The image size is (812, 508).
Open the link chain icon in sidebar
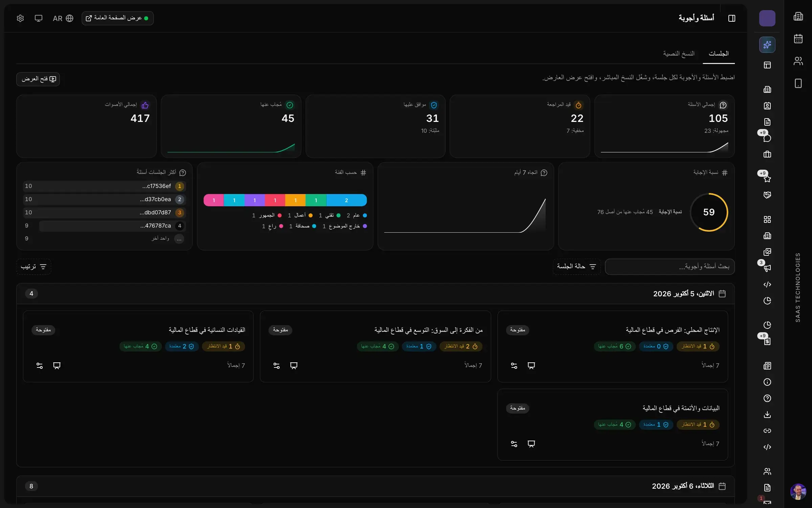coord(767,431)
